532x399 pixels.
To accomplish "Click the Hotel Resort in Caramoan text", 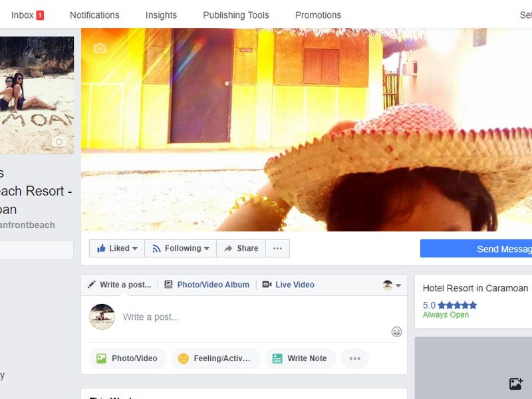I will click(x=475, y=289).
